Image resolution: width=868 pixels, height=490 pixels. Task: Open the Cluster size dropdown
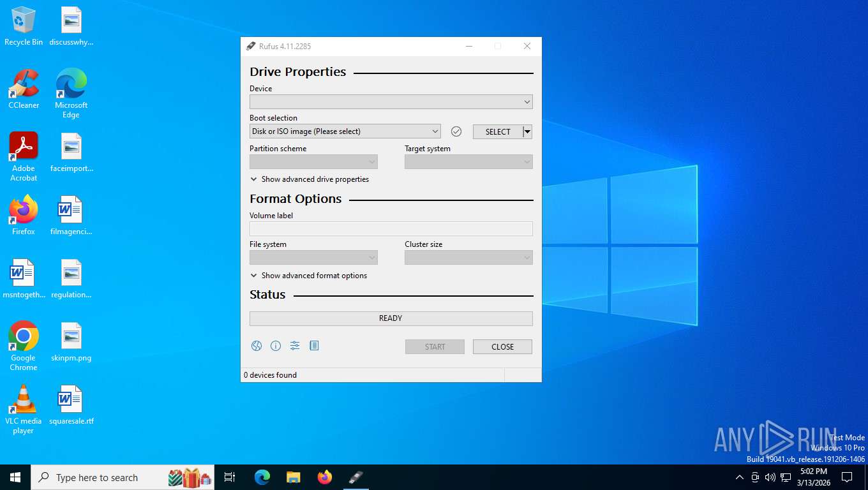click(x=468, y=258)
